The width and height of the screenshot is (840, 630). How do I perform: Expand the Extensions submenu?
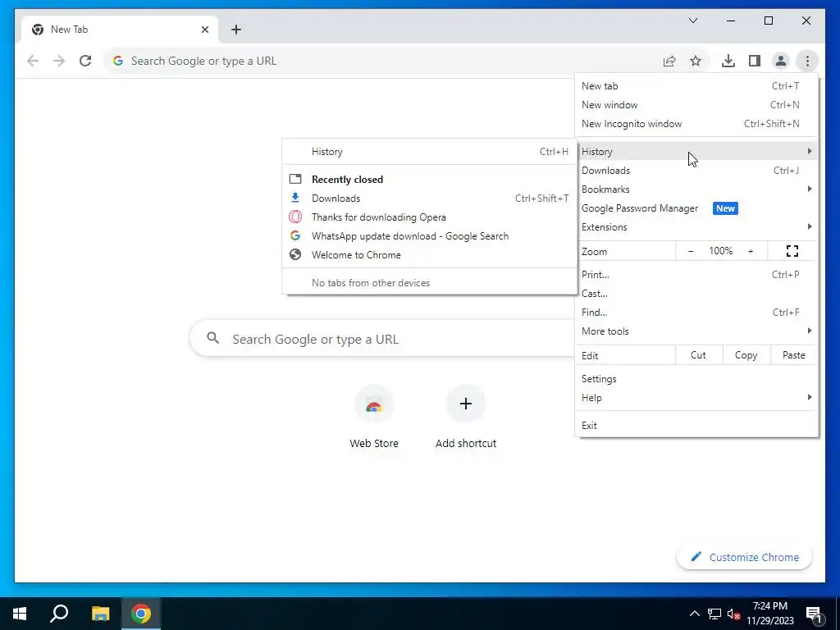tap(696, 226)
